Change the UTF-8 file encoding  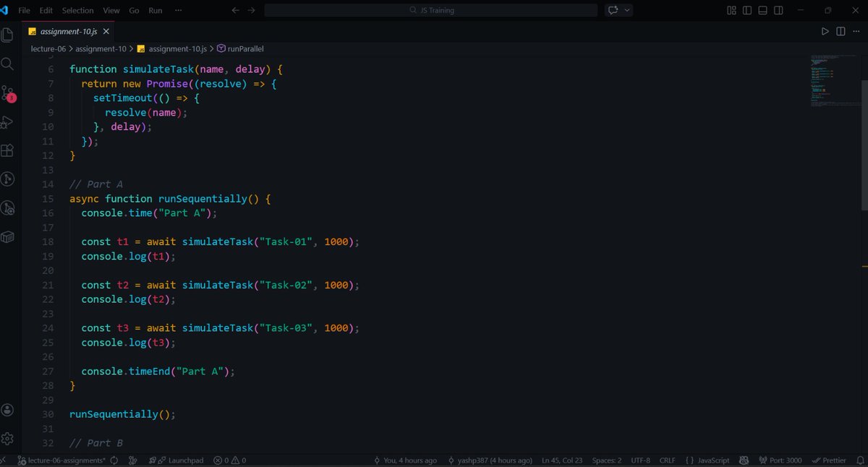(x=640, y=460)
